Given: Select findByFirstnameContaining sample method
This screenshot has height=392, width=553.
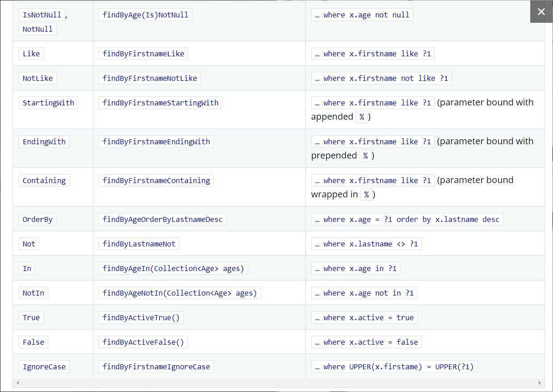Looking at the screenshot, I should coord(156,180).
